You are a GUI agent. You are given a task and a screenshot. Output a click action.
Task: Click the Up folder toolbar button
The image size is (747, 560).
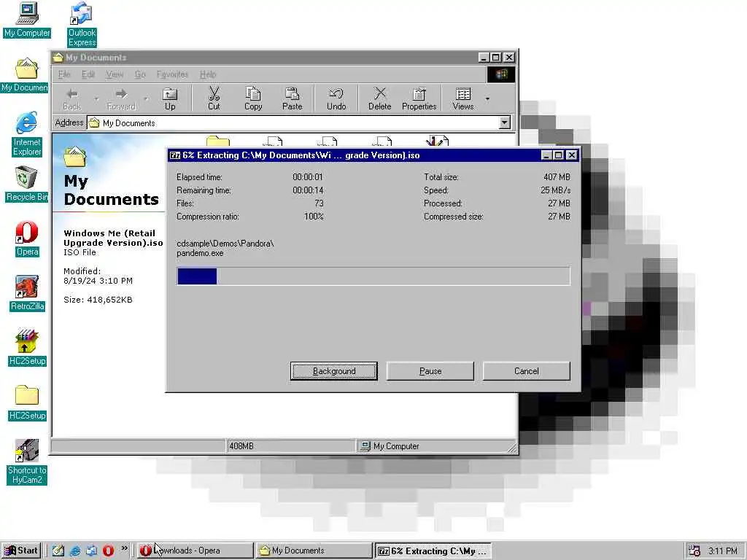[x=170, y=99]
